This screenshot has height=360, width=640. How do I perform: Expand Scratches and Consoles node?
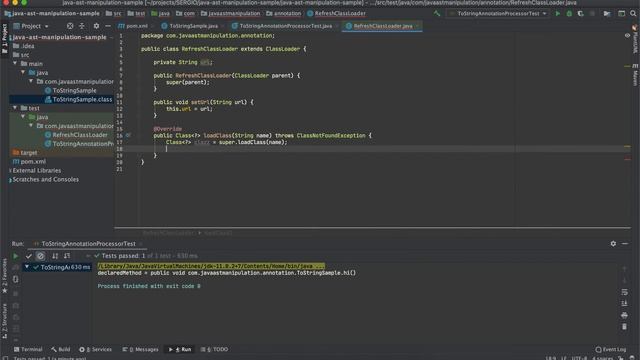(x=10, y=180)
